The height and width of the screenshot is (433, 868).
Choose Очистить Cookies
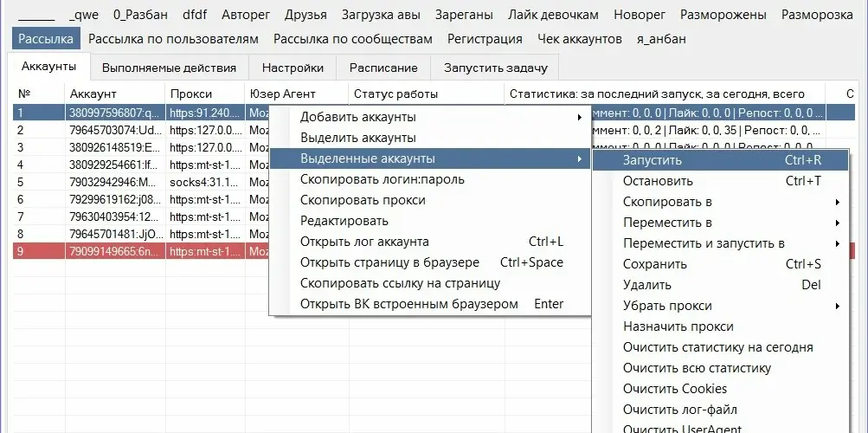pos(721,389)
